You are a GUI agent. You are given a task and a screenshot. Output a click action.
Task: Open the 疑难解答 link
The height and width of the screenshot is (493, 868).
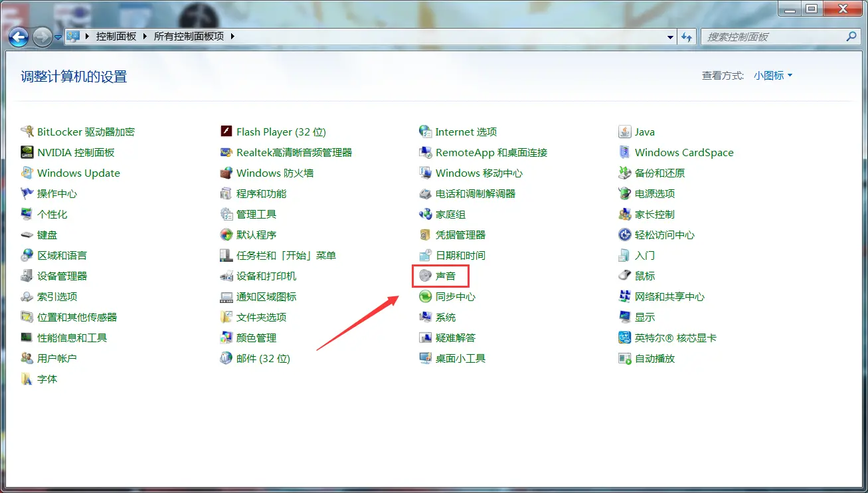456,338
